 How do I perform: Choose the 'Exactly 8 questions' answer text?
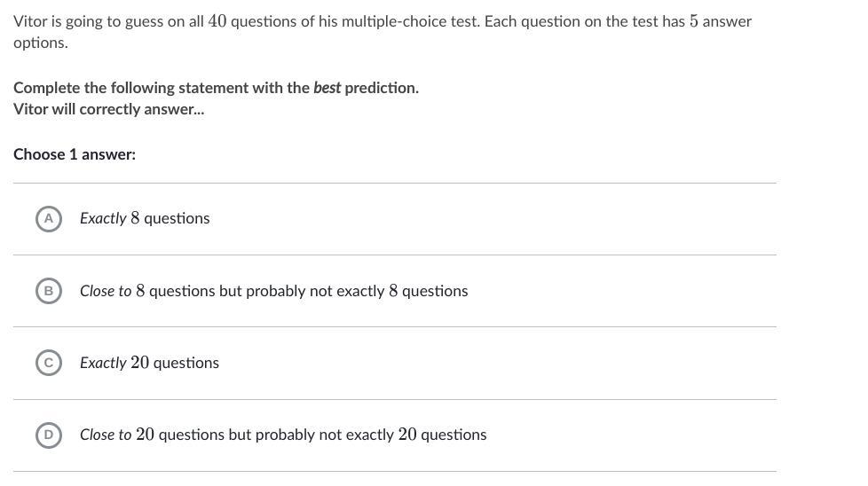coord(145,218)
